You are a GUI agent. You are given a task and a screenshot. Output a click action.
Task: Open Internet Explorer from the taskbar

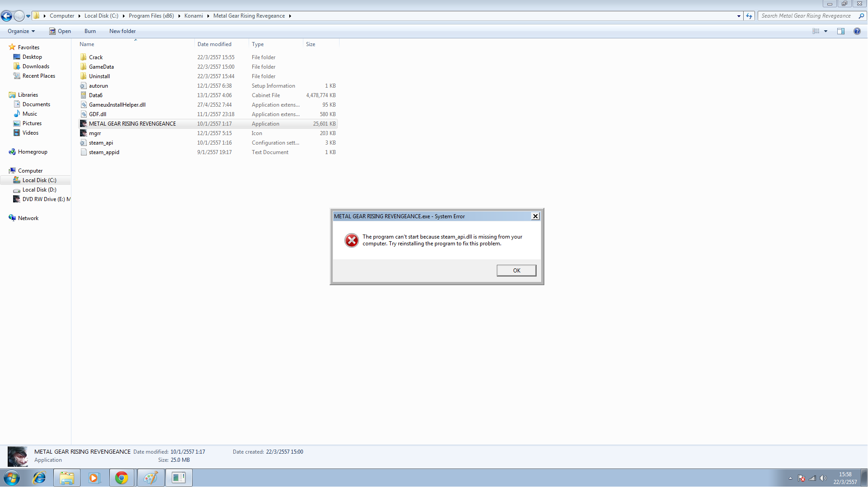(x=39, y=478)
